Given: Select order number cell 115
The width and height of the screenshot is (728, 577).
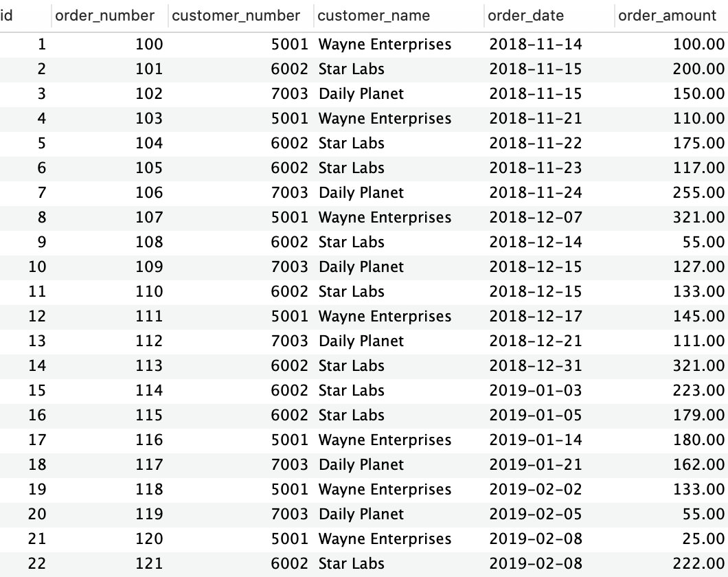Looking at the screenshot, I should [x=149, y=415].
